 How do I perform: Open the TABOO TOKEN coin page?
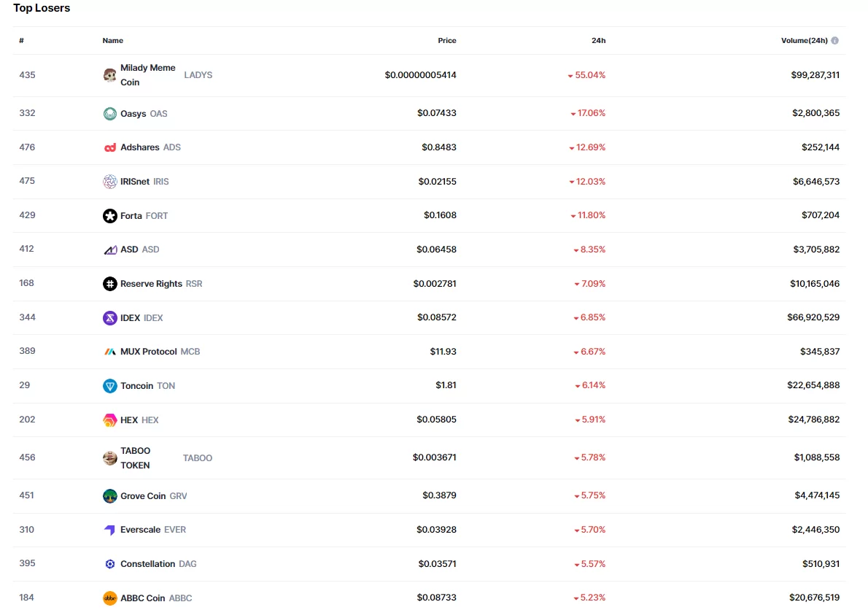point(136,458)
